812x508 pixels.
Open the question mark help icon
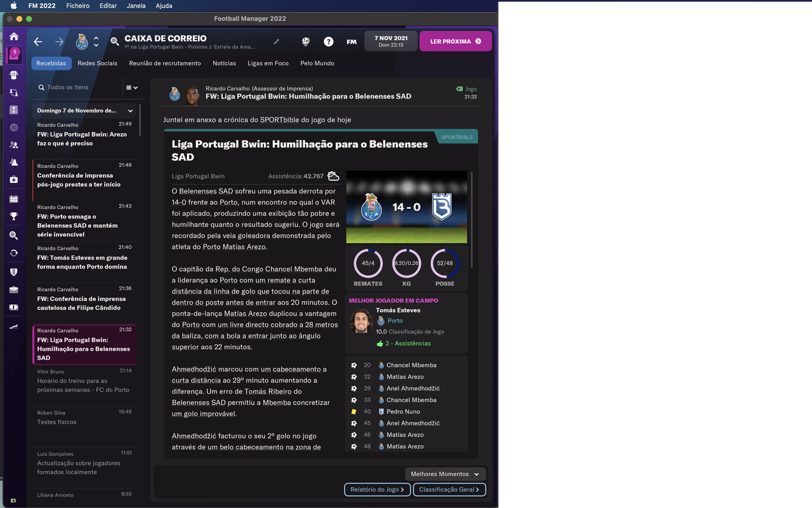tap(329, 42)
